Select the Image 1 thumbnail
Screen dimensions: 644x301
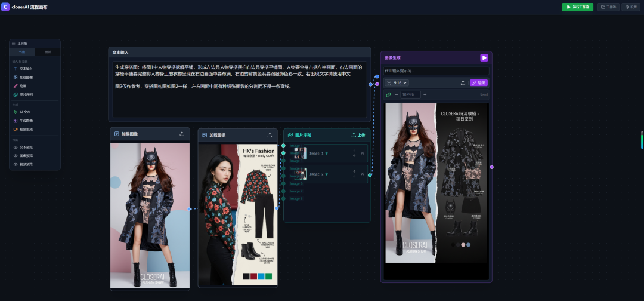(x=300, y=153)
